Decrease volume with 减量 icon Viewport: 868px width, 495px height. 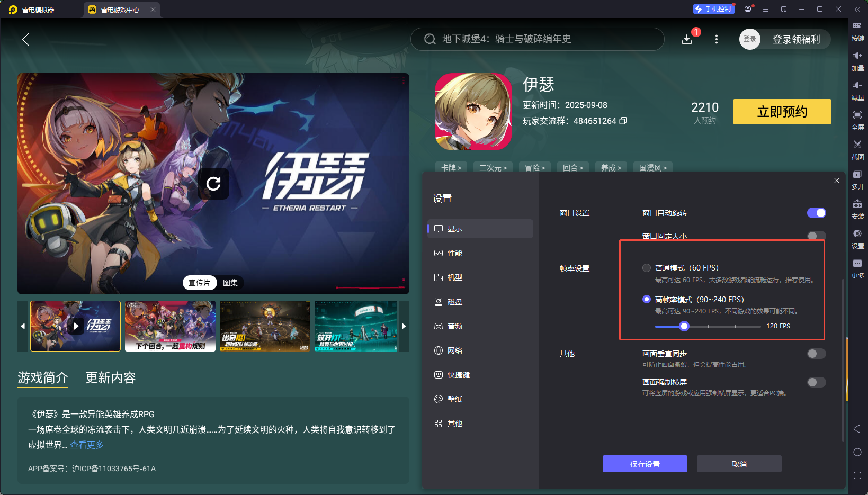click(857, 91)
